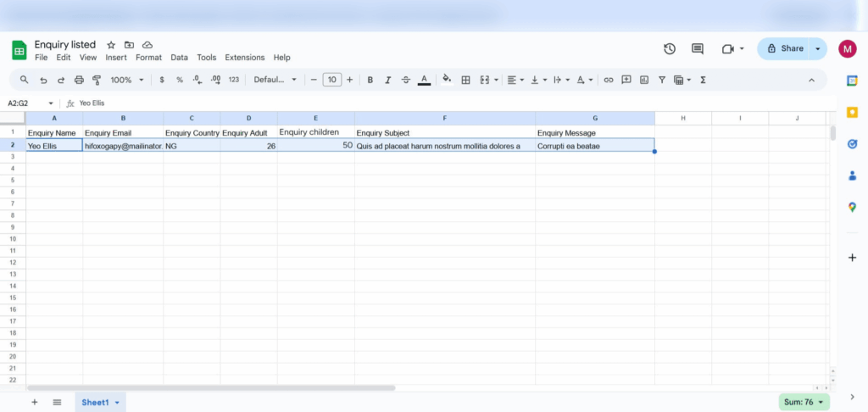Click the Share button
Viewport: 868px width, 412px height.
(x=784, y=48)
